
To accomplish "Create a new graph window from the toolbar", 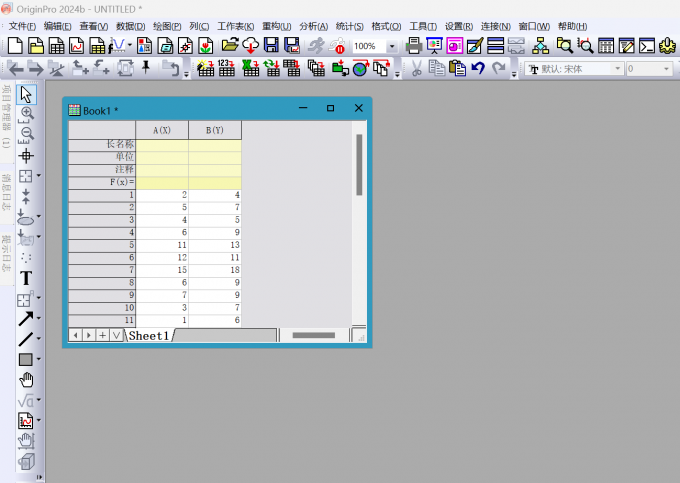I will click(x=77, y=46).
